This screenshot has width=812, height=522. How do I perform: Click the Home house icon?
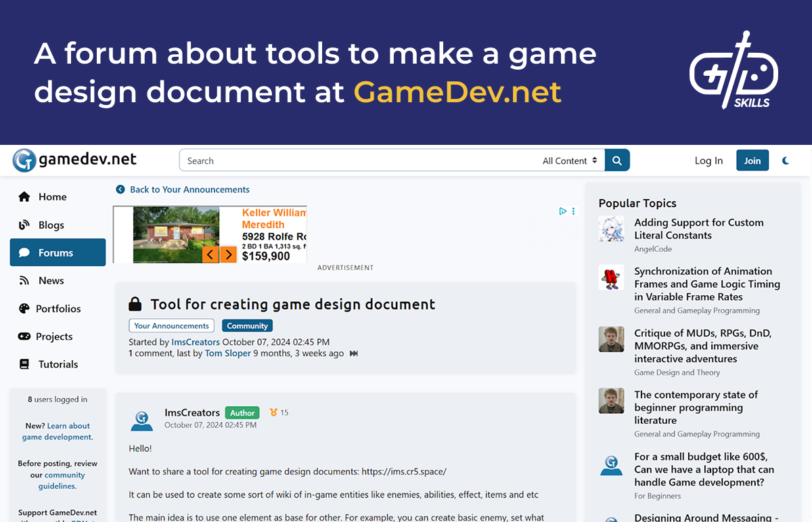24,197
